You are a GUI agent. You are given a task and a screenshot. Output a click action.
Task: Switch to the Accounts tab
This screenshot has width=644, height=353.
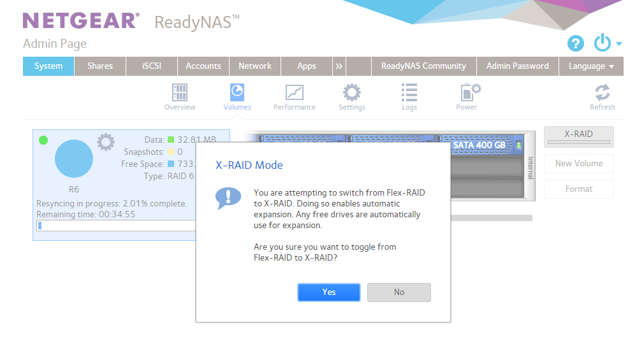coord(203,66)
